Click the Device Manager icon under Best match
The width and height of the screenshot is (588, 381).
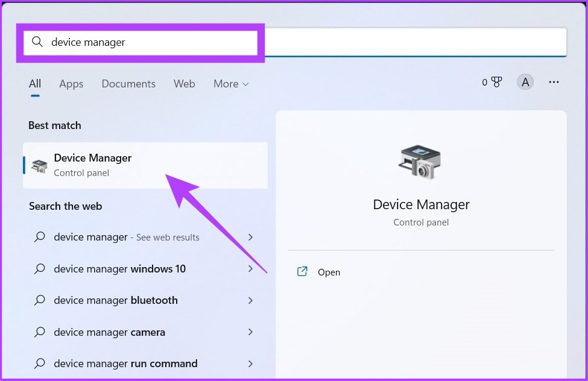click(39, 165)
